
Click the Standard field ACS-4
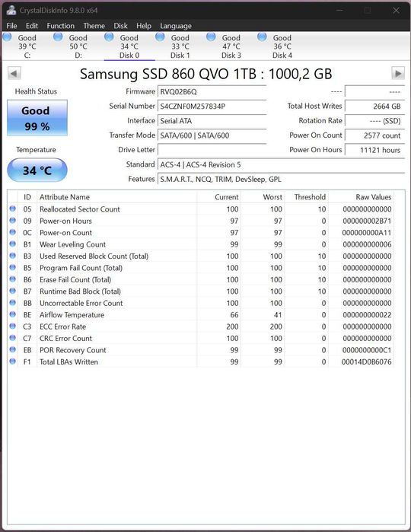tap(282, 164)
